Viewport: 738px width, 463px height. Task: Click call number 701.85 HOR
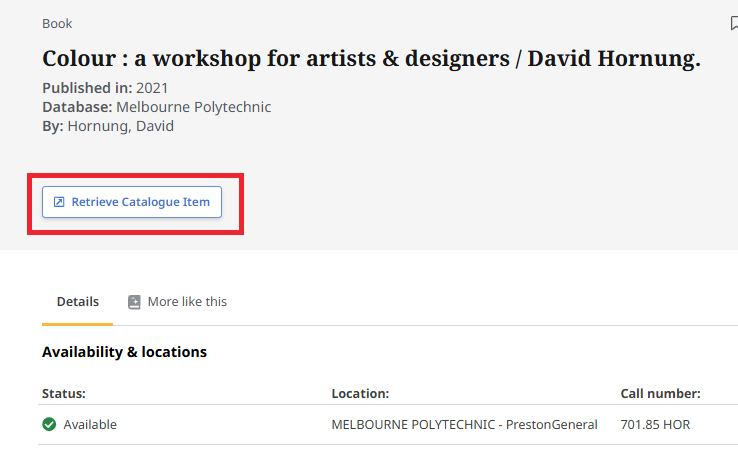[x=655, y=425]
